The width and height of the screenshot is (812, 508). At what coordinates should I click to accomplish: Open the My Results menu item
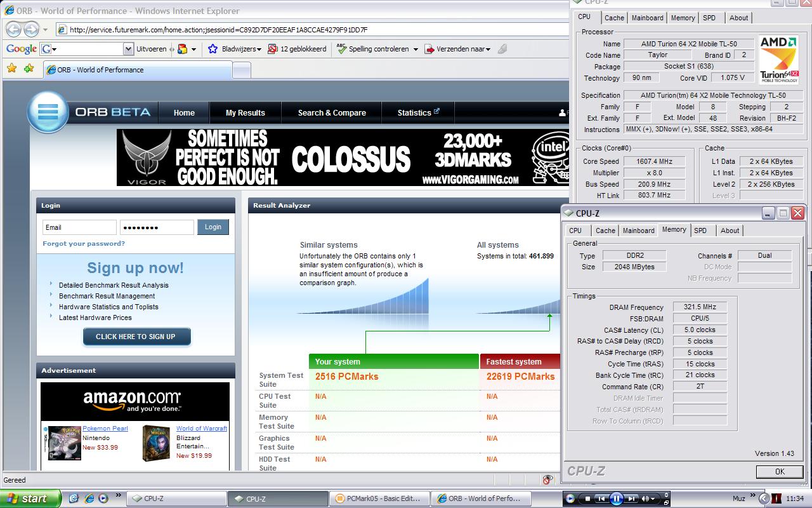246,112
